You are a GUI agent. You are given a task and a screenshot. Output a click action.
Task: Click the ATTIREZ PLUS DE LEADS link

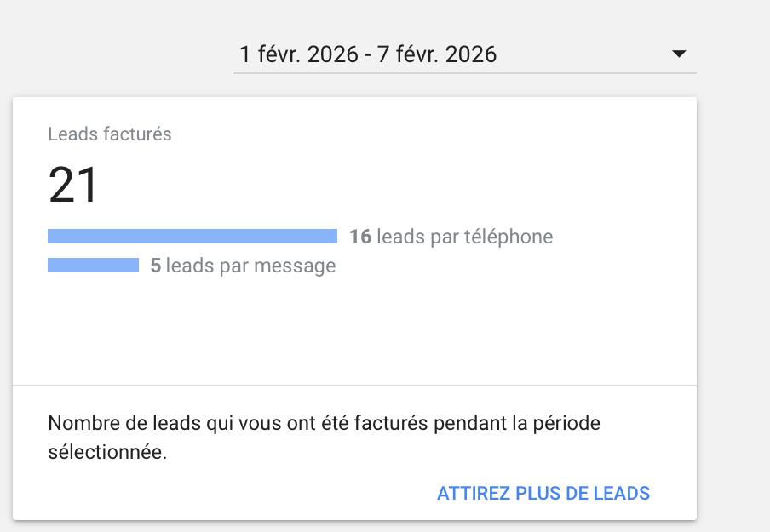543,493
